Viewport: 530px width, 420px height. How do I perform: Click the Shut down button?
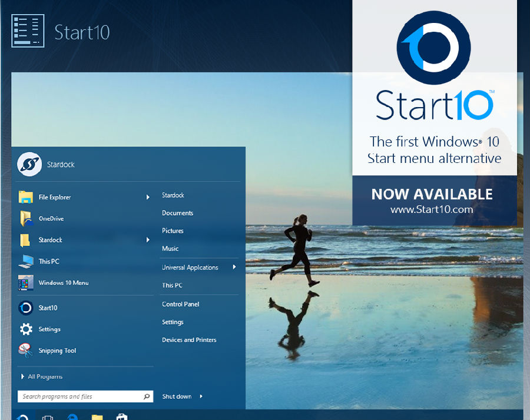[x=177, y=396]
